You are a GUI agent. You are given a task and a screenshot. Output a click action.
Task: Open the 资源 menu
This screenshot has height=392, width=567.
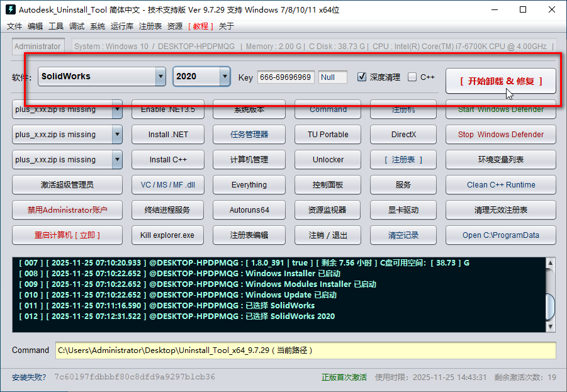175,26
